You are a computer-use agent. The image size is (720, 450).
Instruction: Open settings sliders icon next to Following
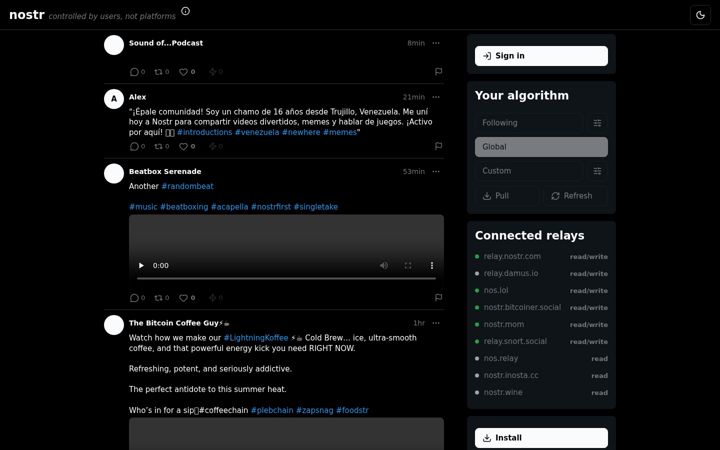click(597, 123)
